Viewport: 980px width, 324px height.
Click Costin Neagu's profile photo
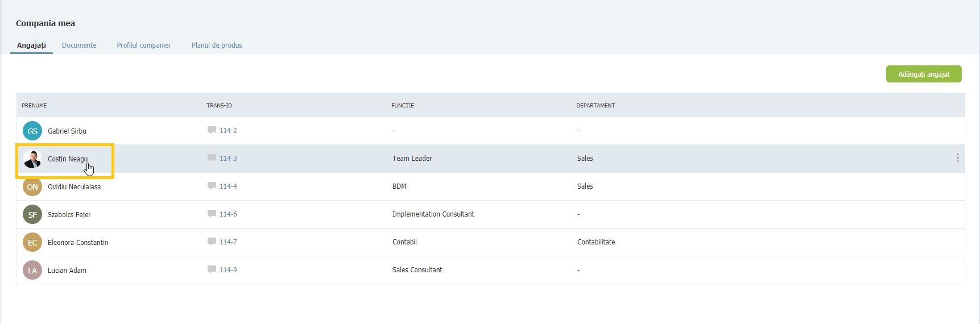click(32, 159)
